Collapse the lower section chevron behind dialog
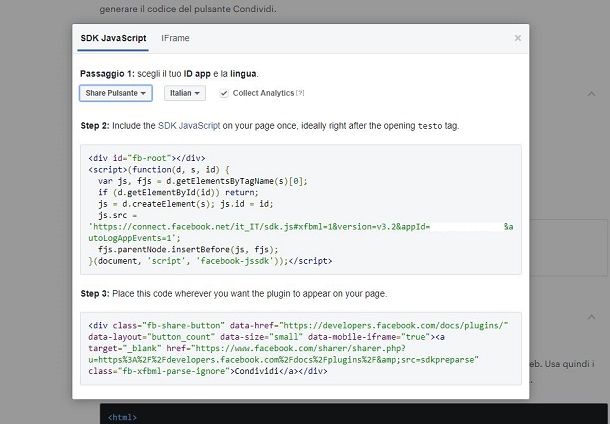 (591, 317)
